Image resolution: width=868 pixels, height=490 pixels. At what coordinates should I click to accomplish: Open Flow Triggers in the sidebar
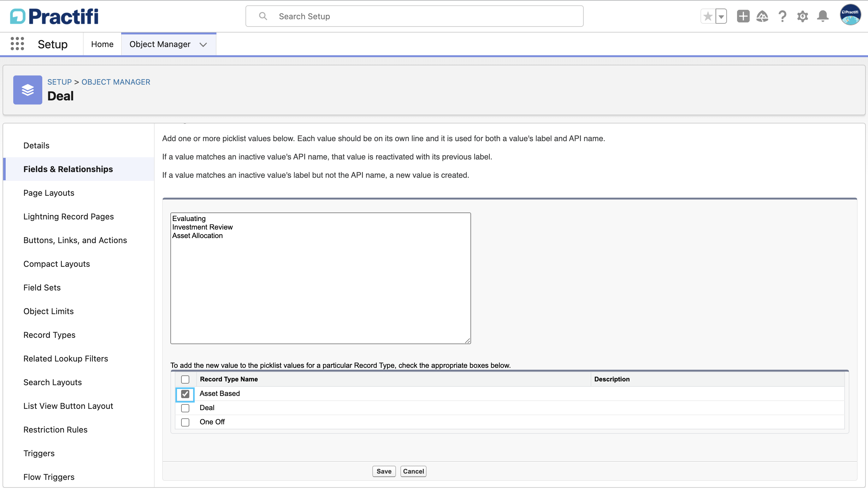[49, 477]
